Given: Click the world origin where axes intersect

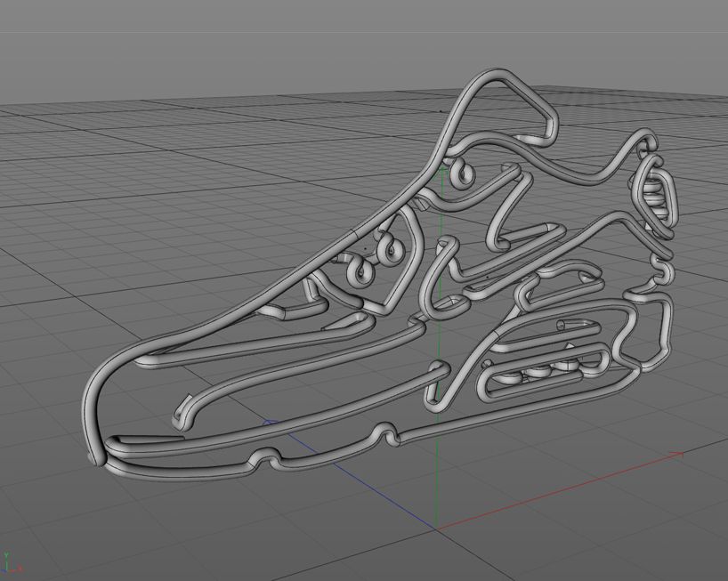Looking at the screenshot, I should [x=437, y=529].
